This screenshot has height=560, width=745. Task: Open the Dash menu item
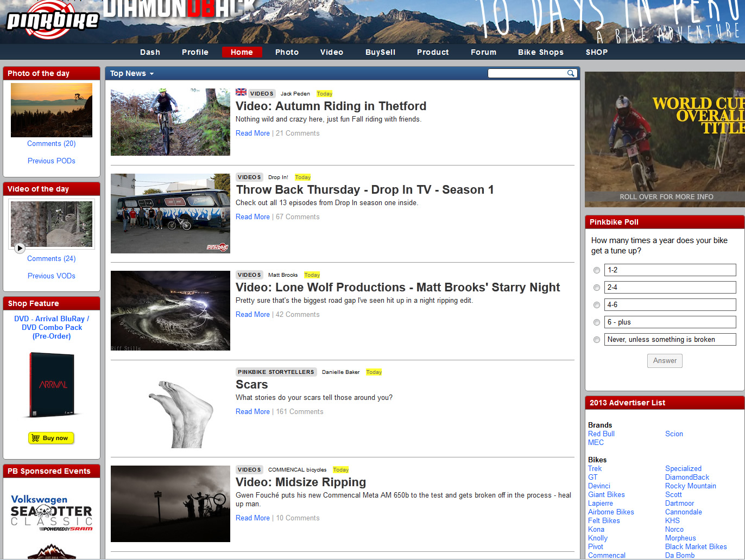point(150,52)
